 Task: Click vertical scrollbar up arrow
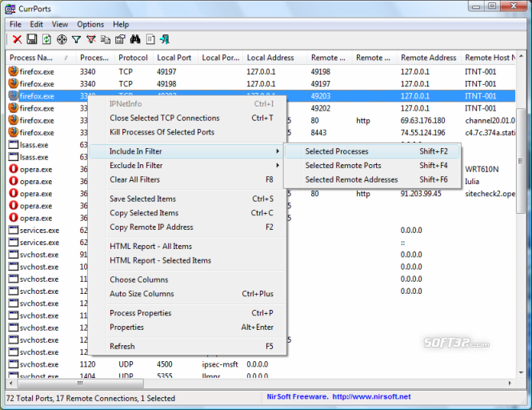(x=521, y=56)
